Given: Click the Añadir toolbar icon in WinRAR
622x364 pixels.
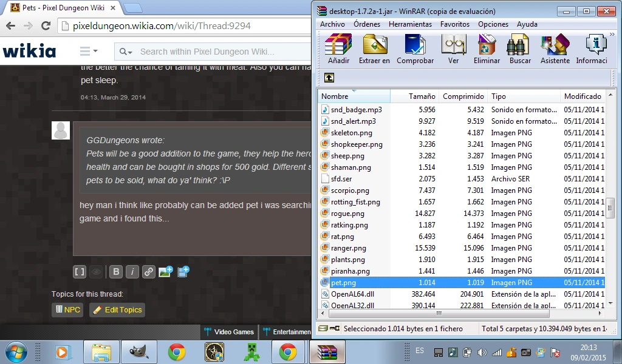Looking at the screenshot, I should [x=338, y=49].
